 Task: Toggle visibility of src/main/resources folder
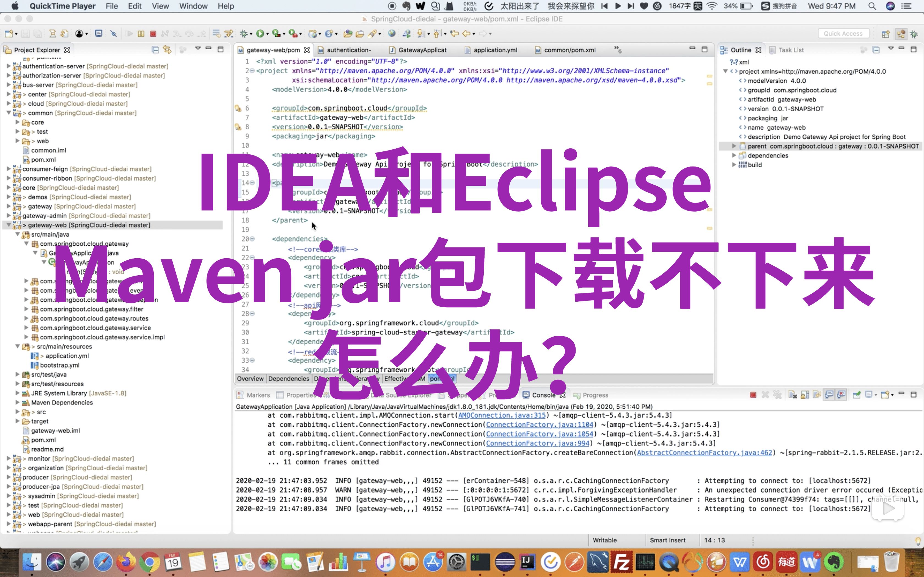[x=18, y=346]
